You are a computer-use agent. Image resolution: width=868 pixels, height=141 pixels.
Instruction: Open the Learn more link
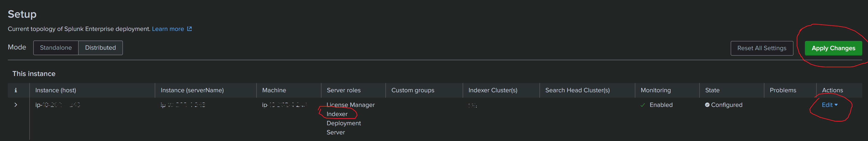pos(168,29)
